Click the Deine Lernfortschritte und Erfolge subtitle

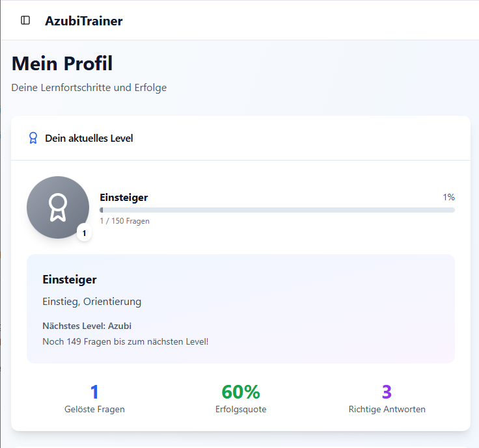89,88
